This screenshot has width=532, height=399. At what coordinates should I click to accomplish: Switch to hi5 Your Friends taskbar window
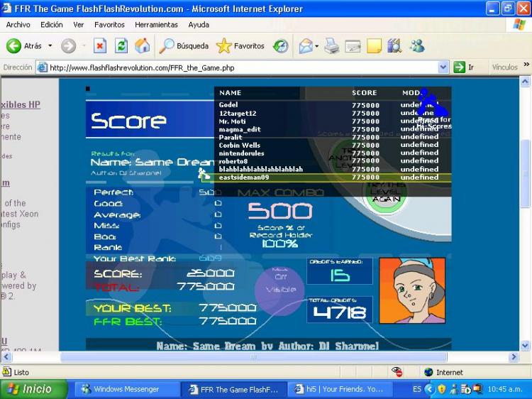(340, 389)
